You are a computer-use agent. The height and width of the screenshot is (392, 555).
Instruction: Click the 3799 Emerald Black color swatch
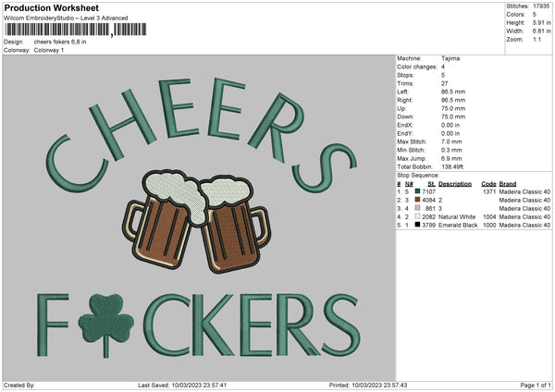(418, 225)
